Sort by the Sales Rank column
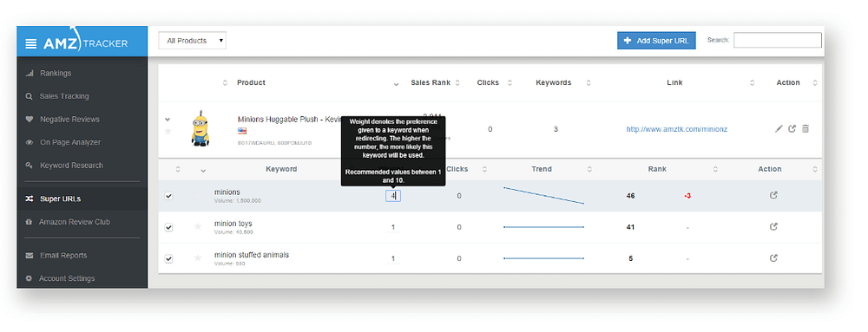 point(431,83)
